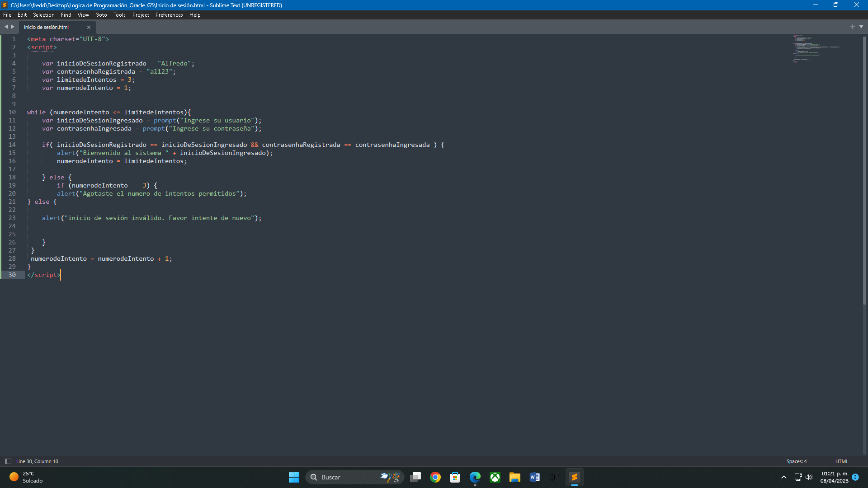The image size is (868, 488).
Task: Select line number 10 in gutter
Action: tap(12, 112)
